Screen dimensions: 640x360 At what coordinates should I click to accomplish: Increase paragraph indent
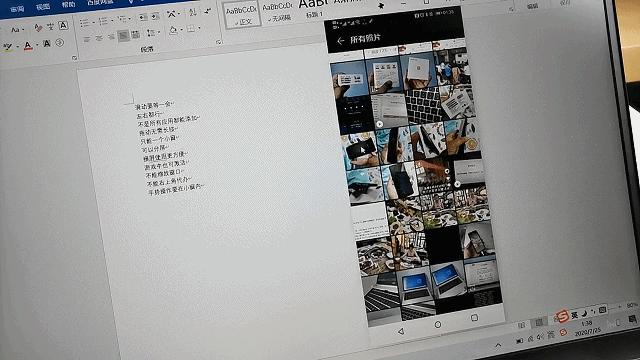(x=155, y=16)
